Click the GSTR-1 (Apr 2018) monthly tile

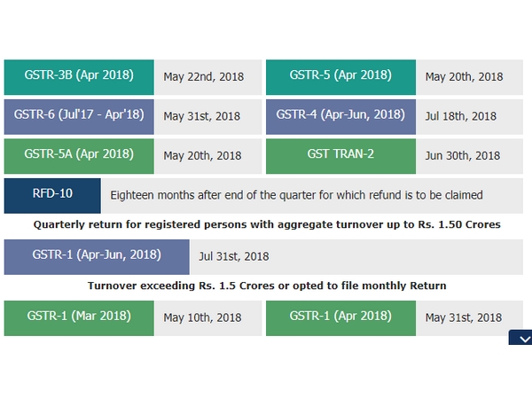pyautogui.click(x=340, y=317)
